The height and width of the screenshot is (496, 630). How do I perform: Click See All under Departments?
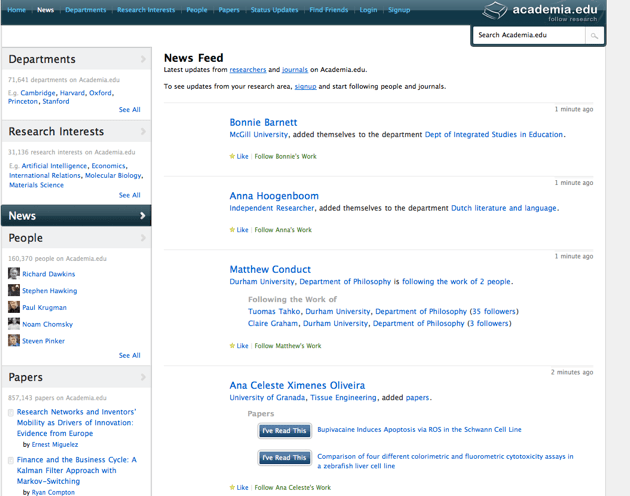[129, 110]
